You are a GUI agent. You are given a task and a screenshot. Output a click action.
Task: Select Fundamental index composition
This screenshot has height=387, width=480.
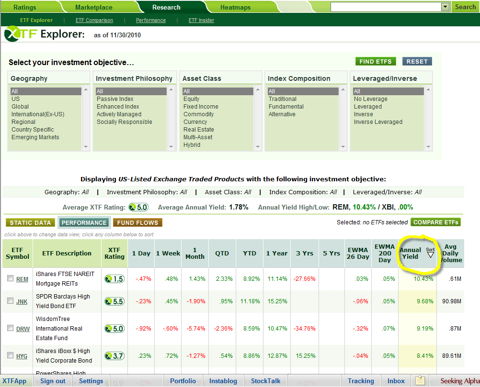pyautogui.click(x=286, y=107)
